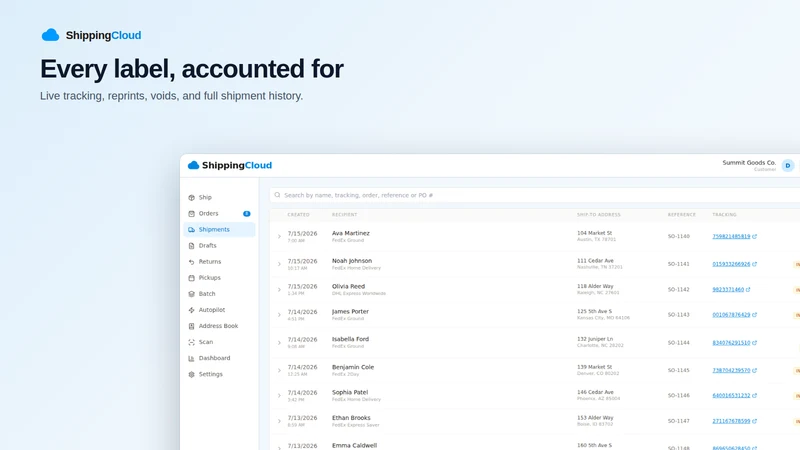
Task: Expand the Noah Johnson shipment row
Action: 279,264
